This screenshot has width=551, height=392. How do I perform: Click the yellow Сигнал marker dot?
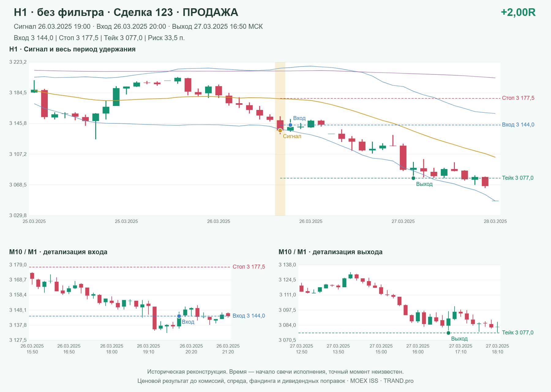coord(280,131)
